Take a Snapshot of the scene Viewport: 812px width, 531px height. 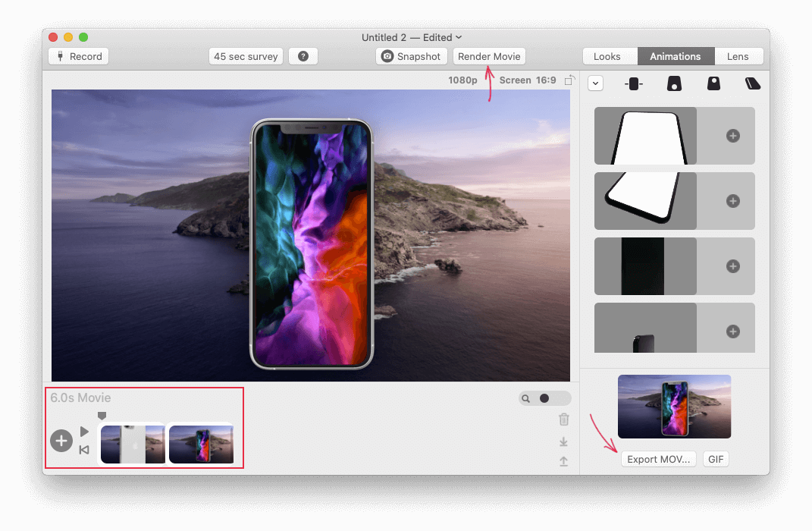coord(412,56)
